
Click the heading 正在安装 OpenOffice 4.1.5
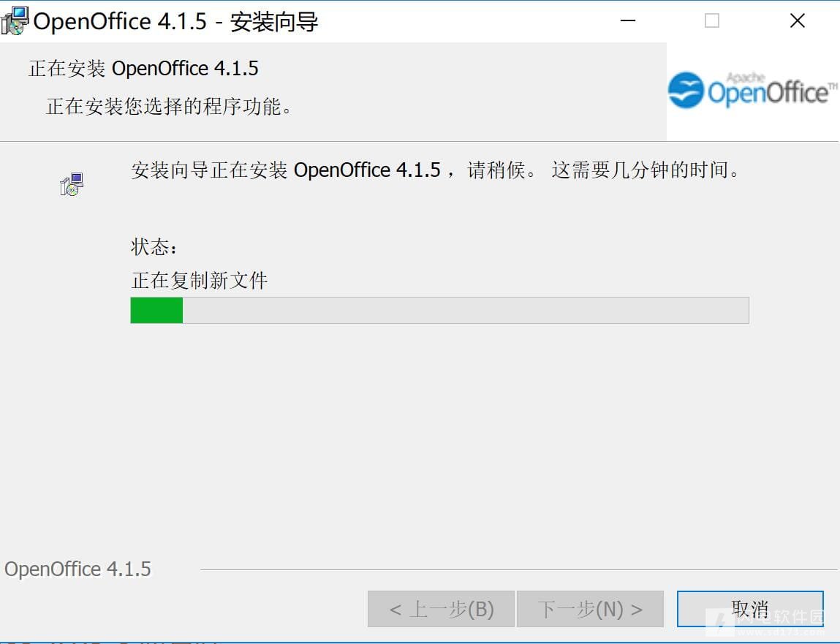143,69
